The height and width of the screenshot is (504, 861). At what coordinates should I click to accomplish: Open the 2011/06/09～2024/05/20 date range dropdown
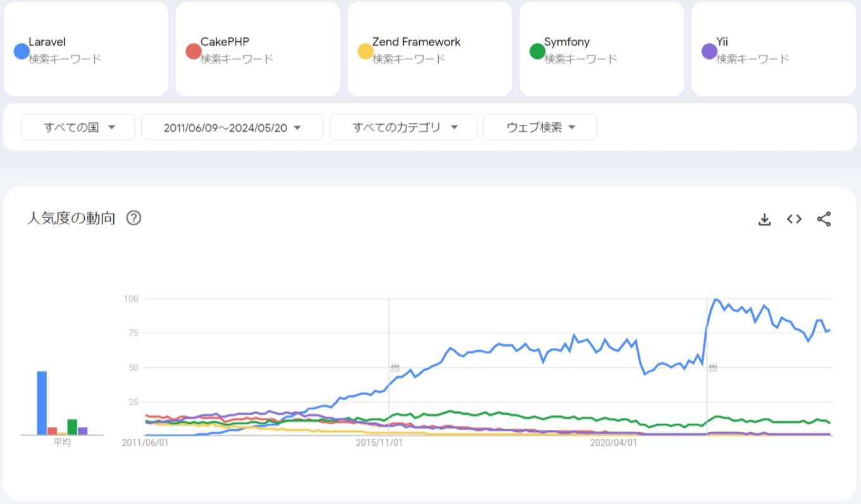232,127
